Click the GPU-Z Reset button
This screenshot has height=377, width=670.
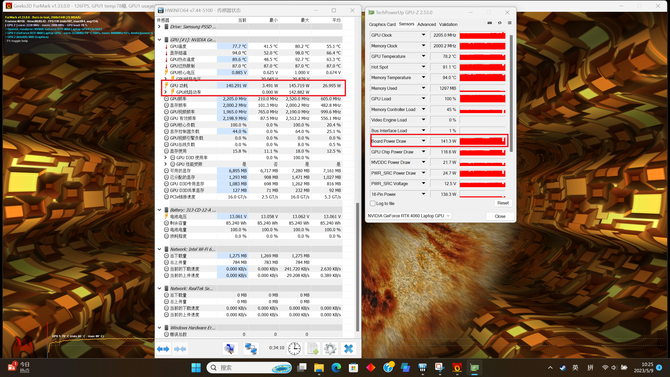click(x=503, y=203)
